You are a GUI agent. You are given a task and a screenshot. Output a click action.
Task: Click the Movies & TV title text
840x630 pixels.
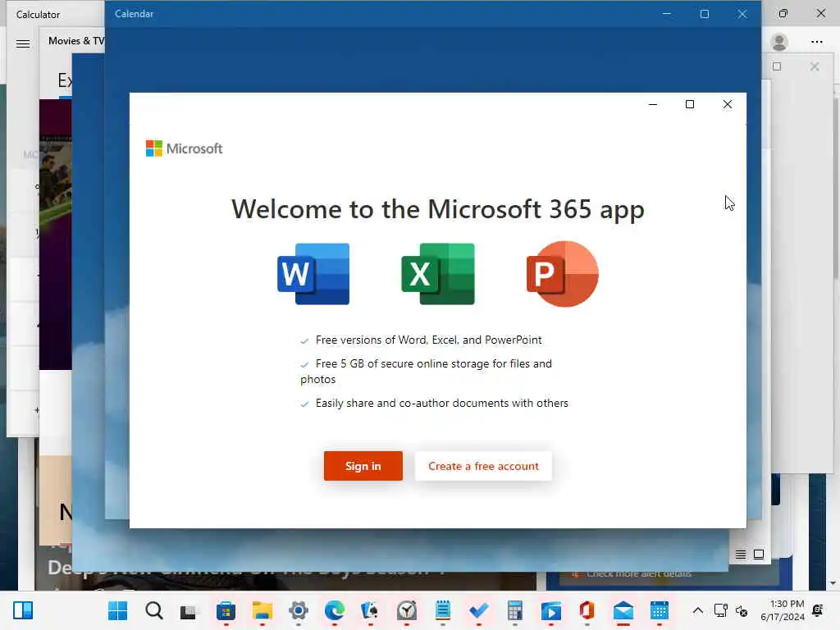(76, 41)
